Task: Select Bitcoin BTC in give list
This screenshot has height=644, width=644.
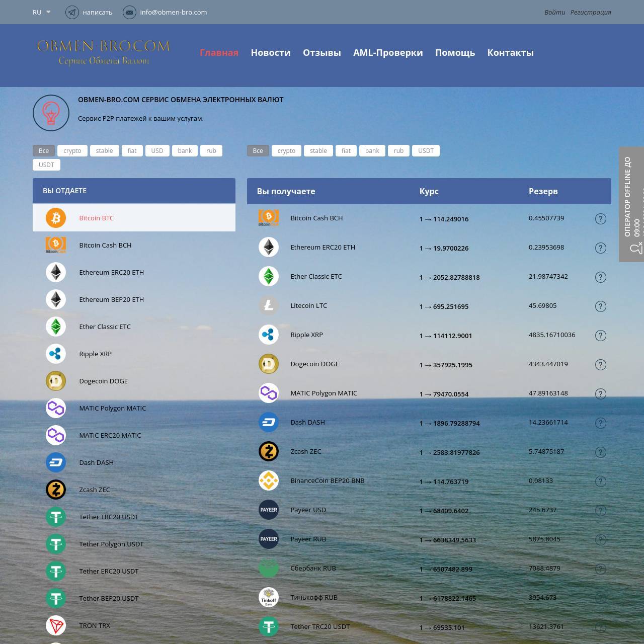Action: [134, 218]
